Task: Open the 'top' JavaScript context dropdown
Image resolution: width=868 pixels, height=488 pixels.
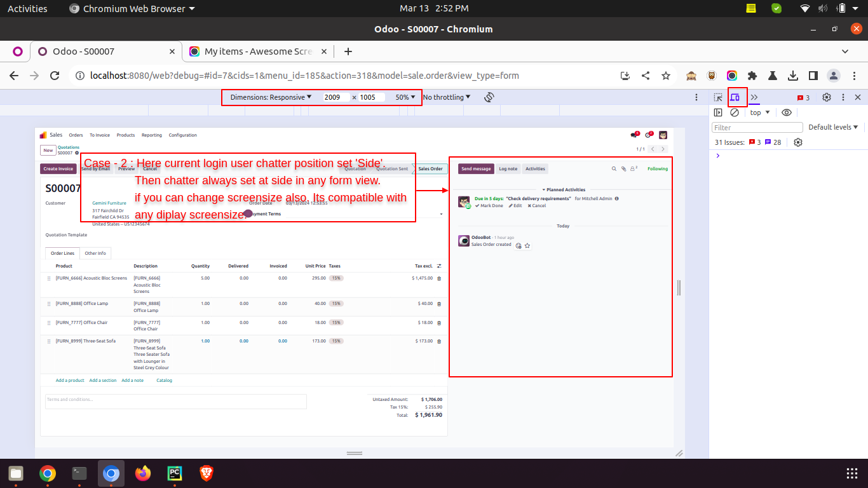Action: pyautogui.click(x=760, y=112)
